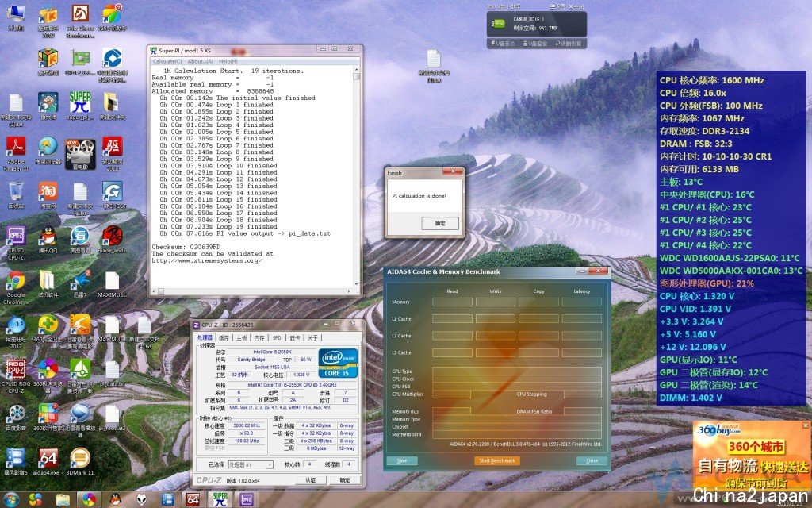Image resolution: width=812 pixels, height=508 pixels.
Task: Click the xtremesystems.org URL text
Action: [x=207, y=260]
